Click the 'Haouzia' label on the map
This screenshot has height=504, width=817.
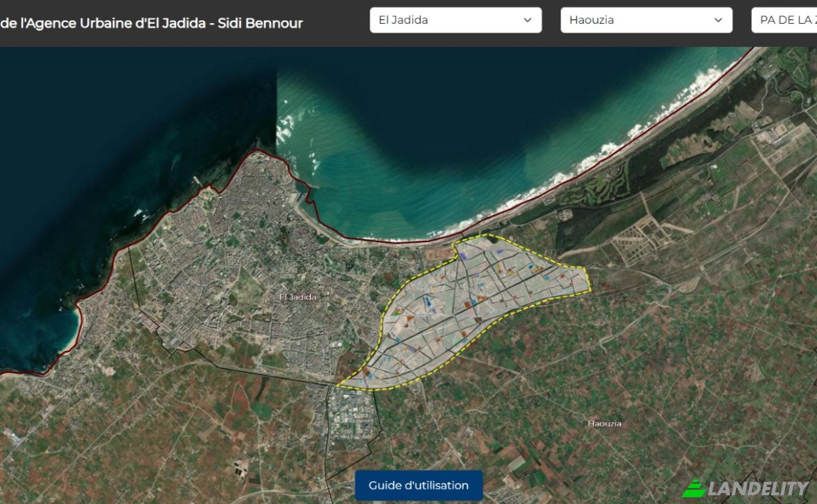click(604, 423)
